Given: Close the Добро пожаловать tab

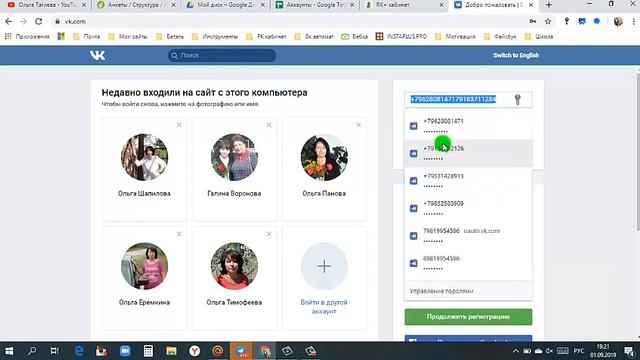Looking at the screenshot, I should [x=531, y=5].
